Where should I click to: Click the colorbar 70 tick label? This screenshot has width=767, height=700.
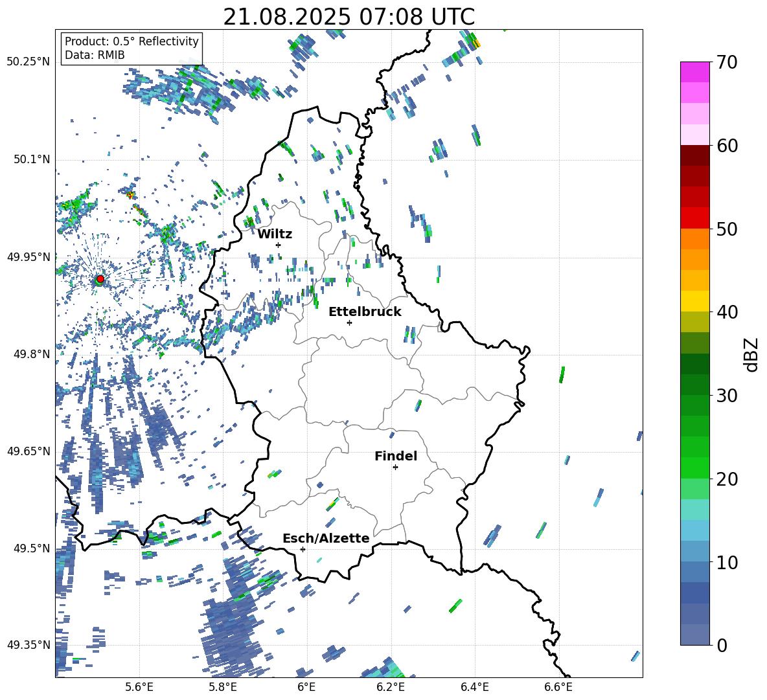727,63
